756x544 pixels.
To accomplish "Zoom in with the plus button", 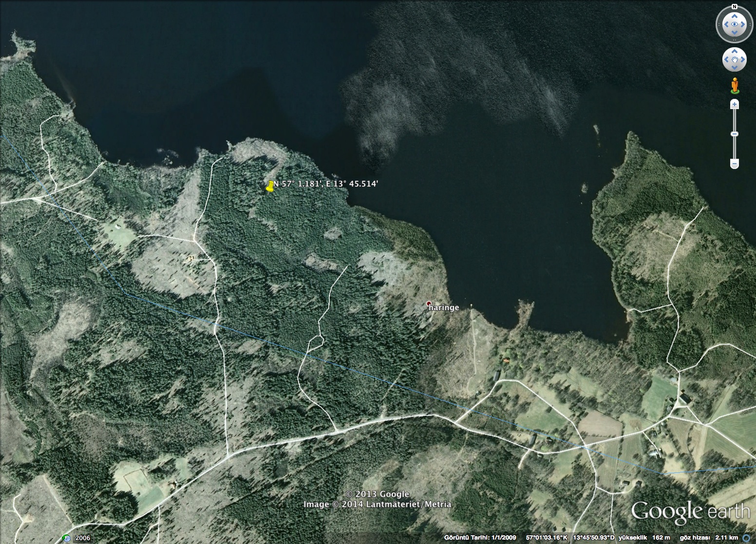I will (734, 104).
